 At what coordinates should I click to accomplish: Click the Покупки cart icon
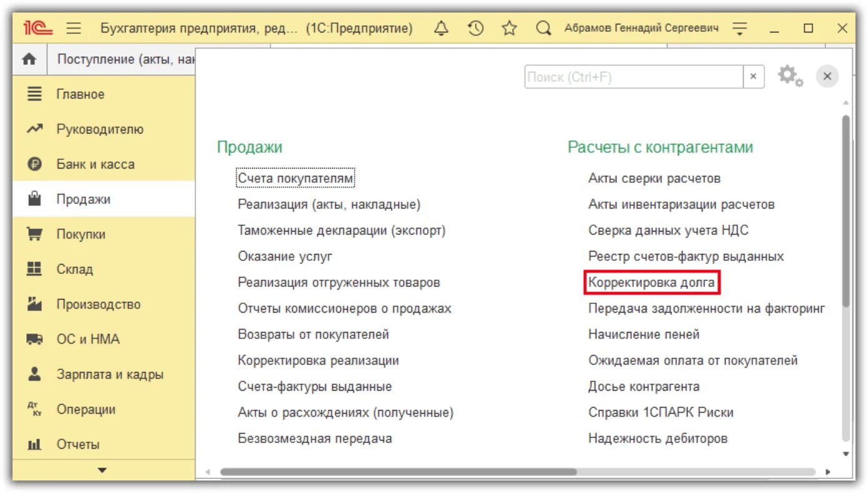[34, 234]
